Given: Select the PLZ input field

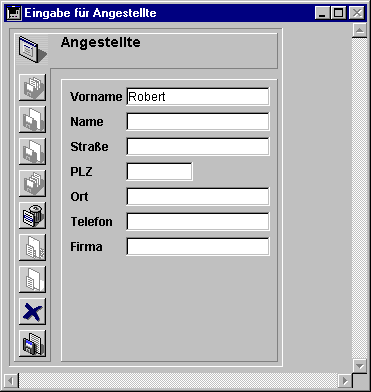Looking at the screenshot, I should 159,172.
